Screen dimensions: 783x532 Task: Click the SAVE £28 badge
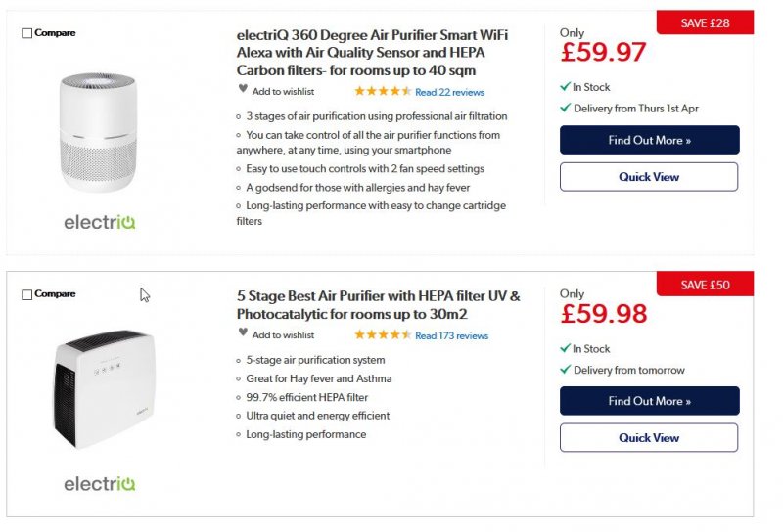click(705, 22)
